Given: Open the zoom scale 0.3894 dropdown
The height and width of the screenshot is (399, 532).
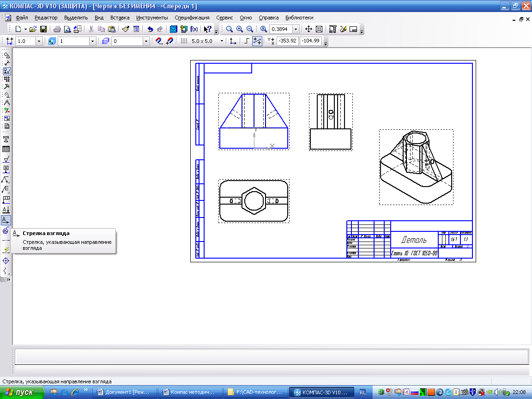Looking at the screenshot, I should coord(296,29).
